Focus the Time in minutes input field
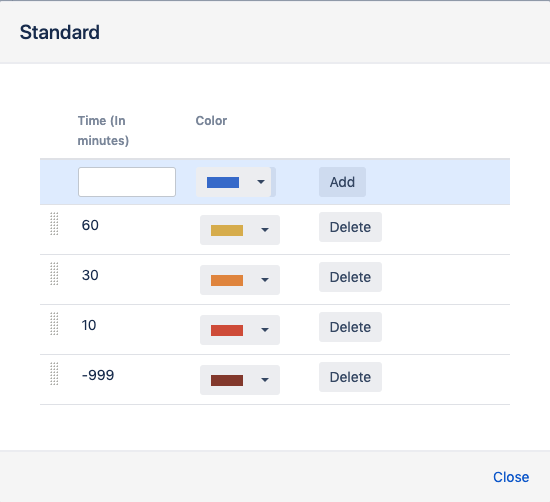Screen dimensions: 550x502 pyautogui.click(x=127, y=182)
